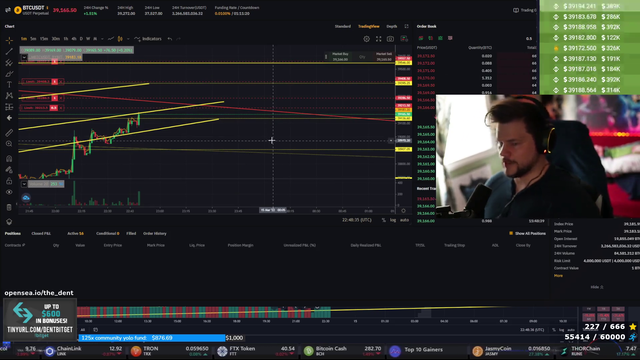Image resolution: width=640 pixels, height=360 pixels.
Task: Click the More link under contract details
Action: pyautogui.click(x=558, y=276)
